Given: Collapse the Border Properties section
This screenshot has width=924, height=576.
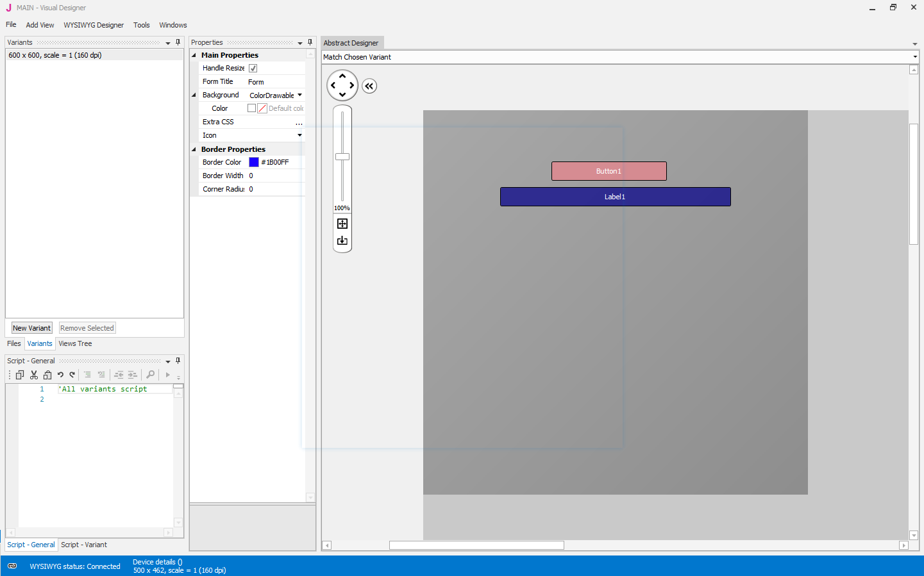Looking at the screenshot, I should 194,149.
